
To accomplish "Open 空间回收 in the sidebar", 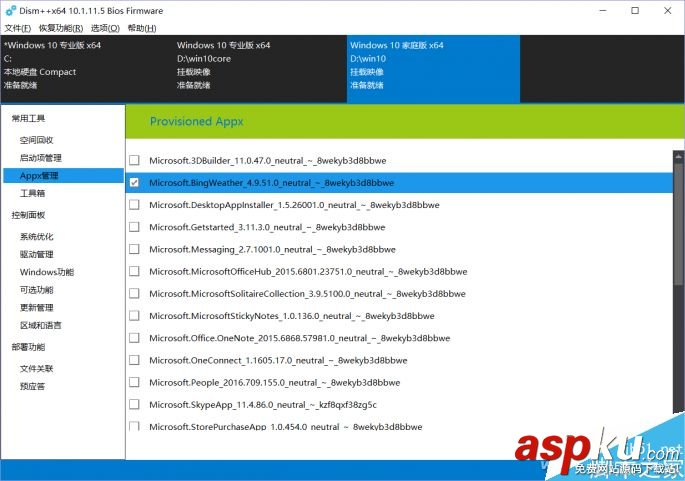I will point(37,140).
